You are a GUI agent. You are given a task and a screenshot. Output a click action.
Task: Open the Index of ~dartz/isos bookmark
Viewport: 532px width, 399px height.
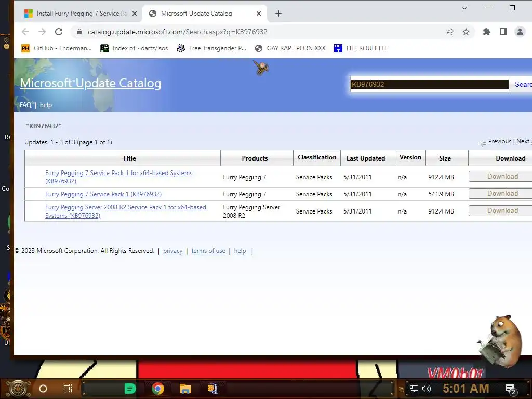[x=134, y=48]
